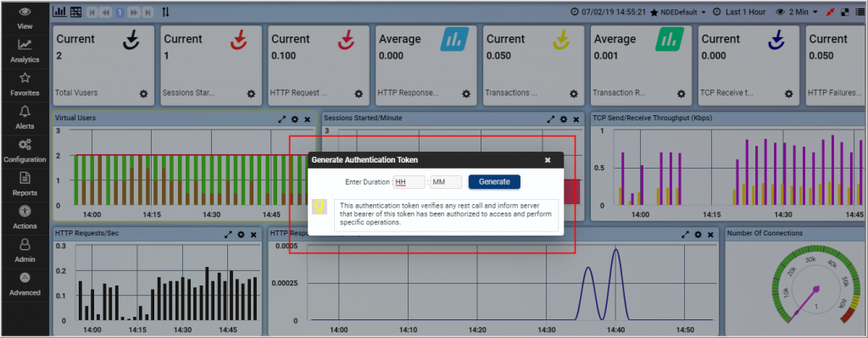This screenshot has width=868, height=338.
Task: Click the Generate button
Action: 494,181
